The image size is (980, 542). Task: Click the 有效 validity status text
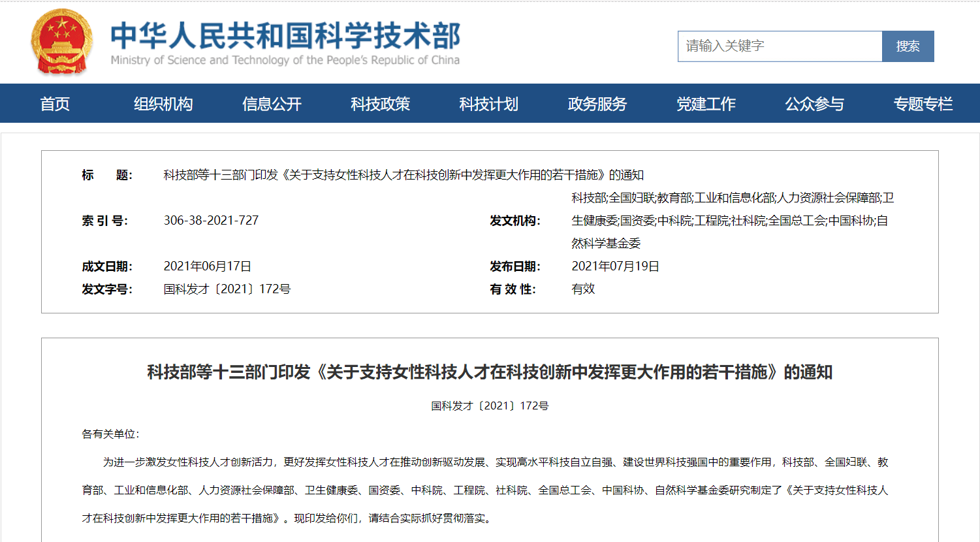click(583, 289)
